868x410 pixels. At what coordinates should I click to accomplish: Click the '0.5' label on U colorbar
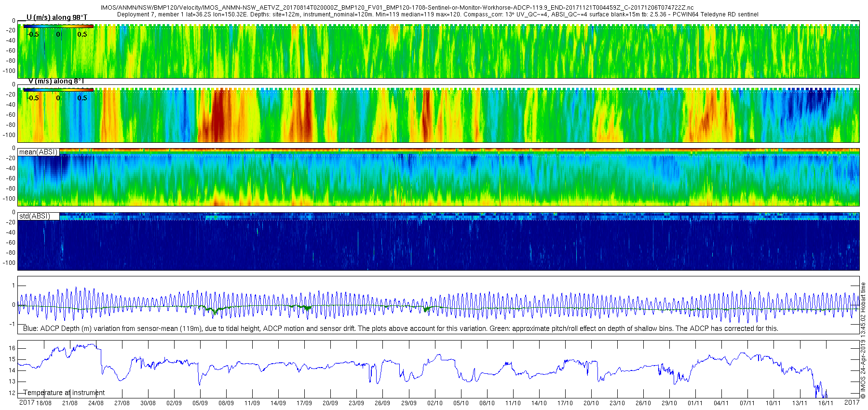coord(82,34)
